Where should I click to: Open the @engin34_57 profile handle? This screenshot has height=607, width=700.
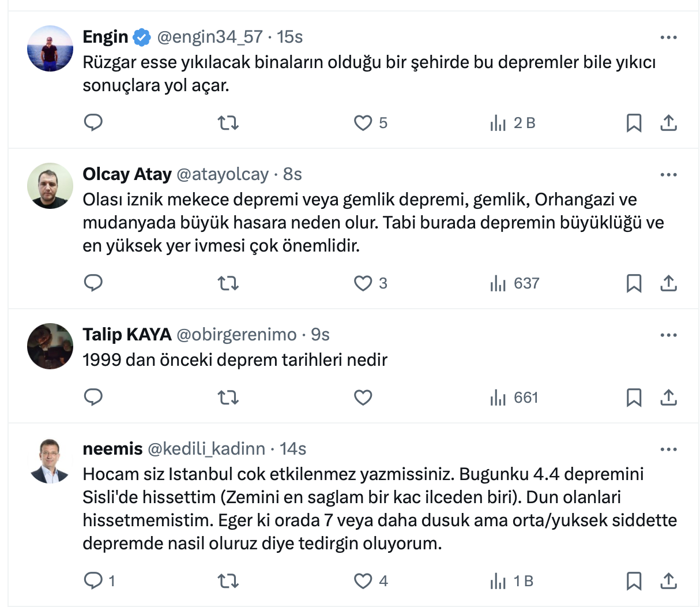(210, 37)
